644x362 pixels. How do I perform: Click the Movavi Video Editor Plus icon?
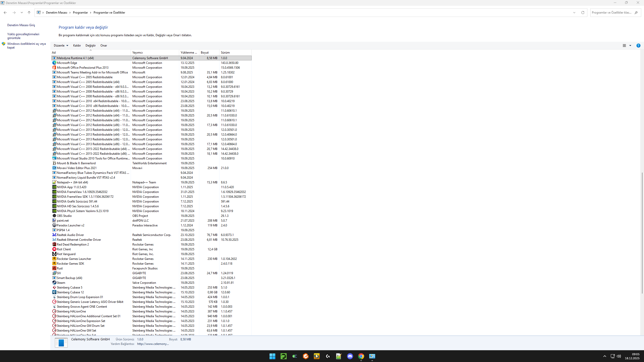(x=54, y=168)
